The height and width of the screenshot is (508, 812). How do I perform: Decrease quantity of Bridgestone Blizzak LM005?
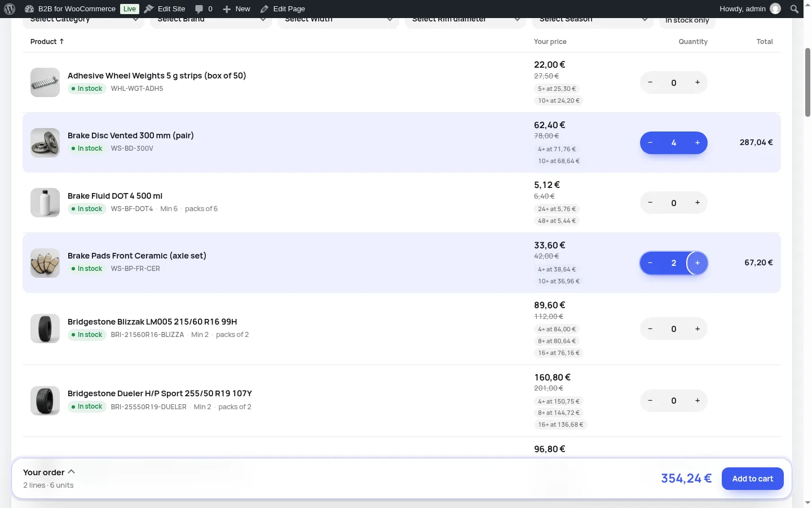pyautogui.click(x=650, y=329)
